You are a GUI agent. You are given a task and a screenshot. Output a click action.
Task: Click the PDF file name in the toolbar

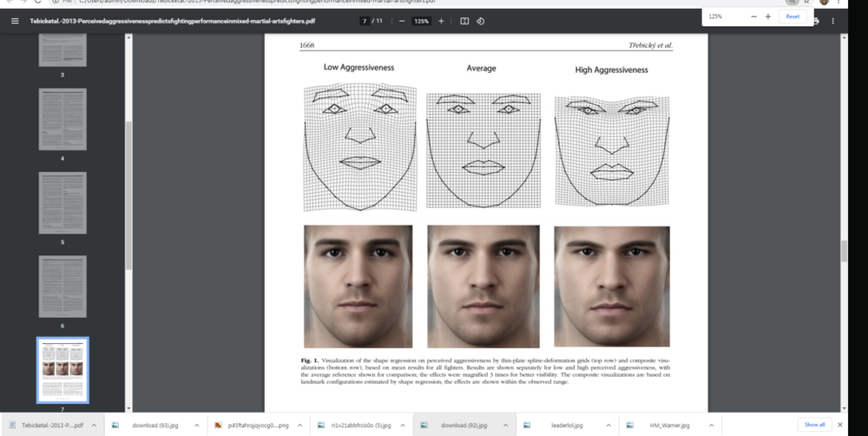(x=172, y=21)
